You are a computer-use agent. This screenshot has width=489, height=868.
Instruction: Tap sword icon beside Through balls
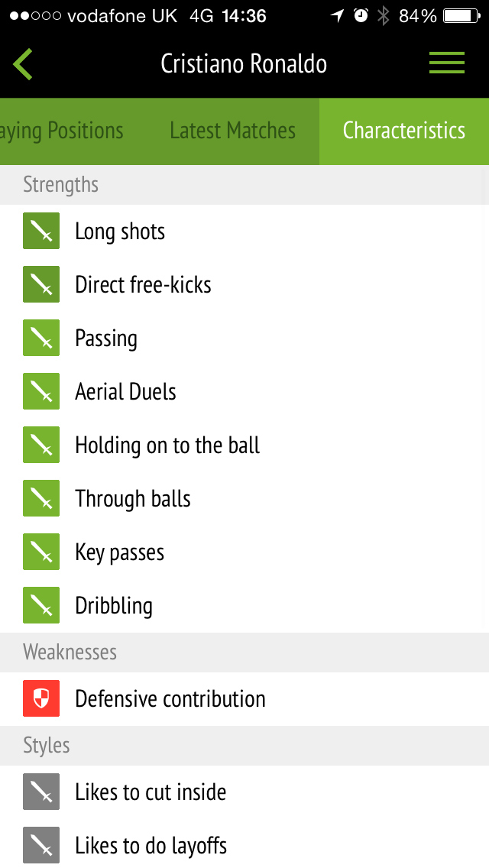click(41, 499)
